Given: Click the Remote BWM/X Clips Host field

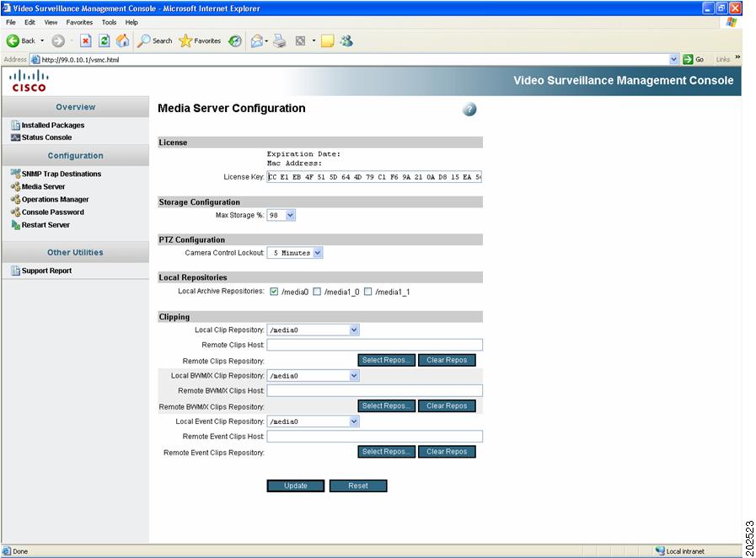Looking at the screenshot, I should tap(374, 390).
